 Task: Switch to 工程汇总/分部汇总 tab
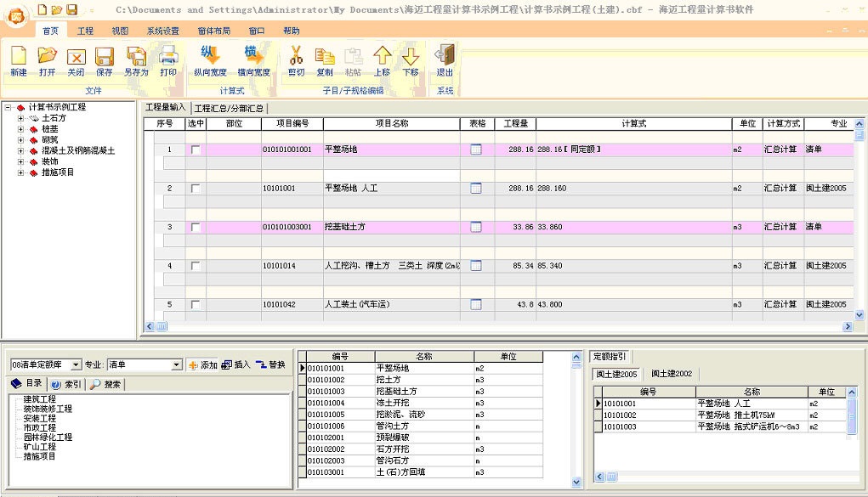click(230, 109)
